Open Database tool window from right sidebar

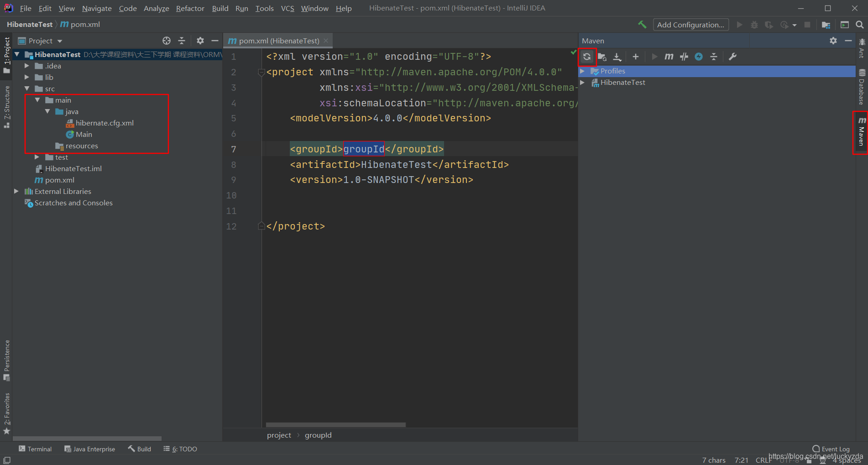[862, 87]
